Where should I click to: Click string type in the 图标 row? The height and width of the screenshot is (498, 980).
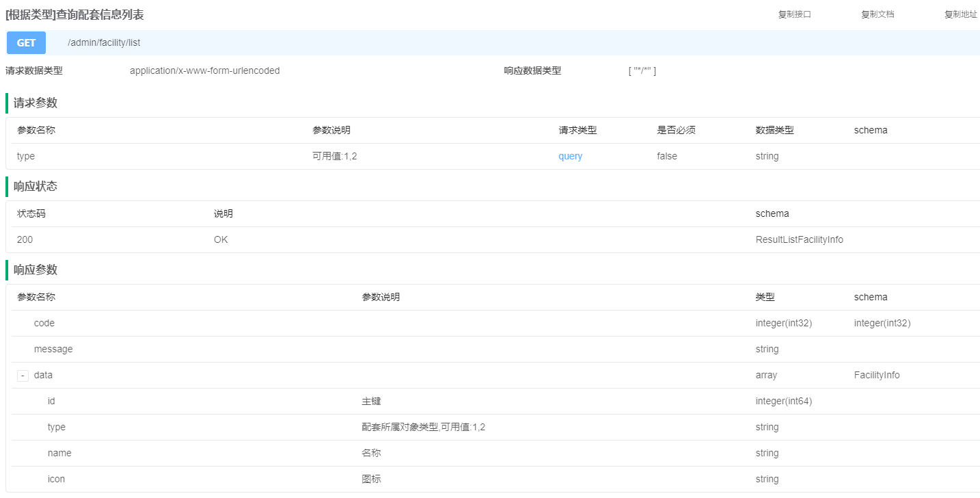767,479
